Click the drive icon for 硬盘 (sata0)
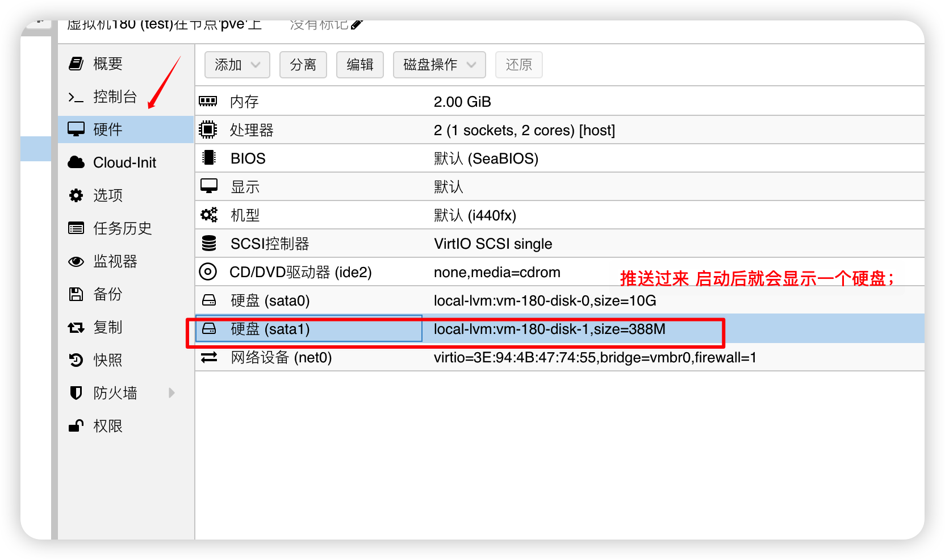 click(209, 300)
